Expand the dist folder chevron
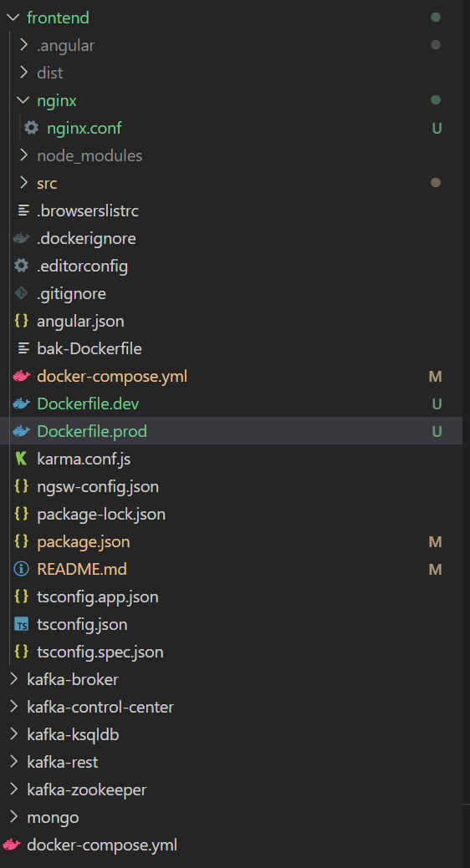Screen dimensions: 470x868 pyautogui.click(x=23, y=73)
